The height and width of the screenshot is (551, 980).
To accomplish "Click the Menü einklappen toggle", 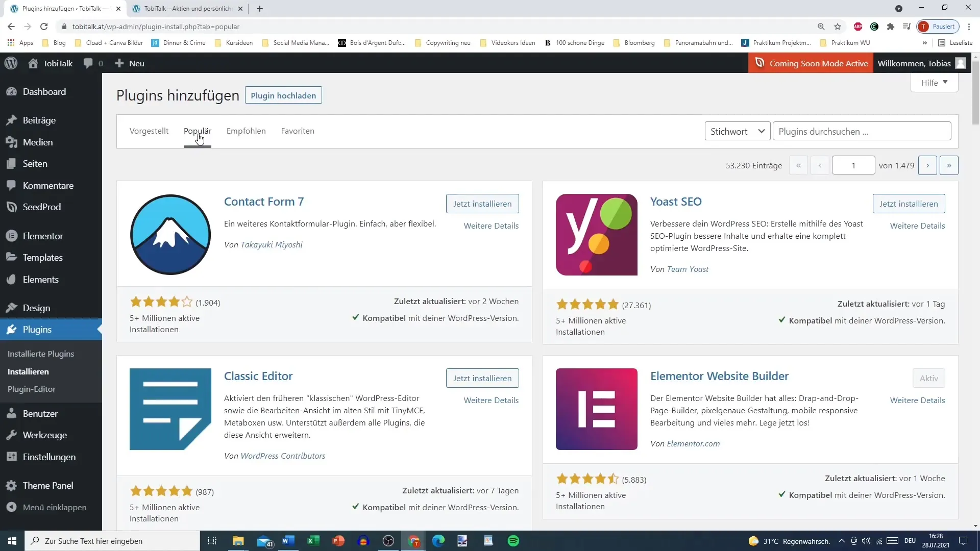I will 55,507.
